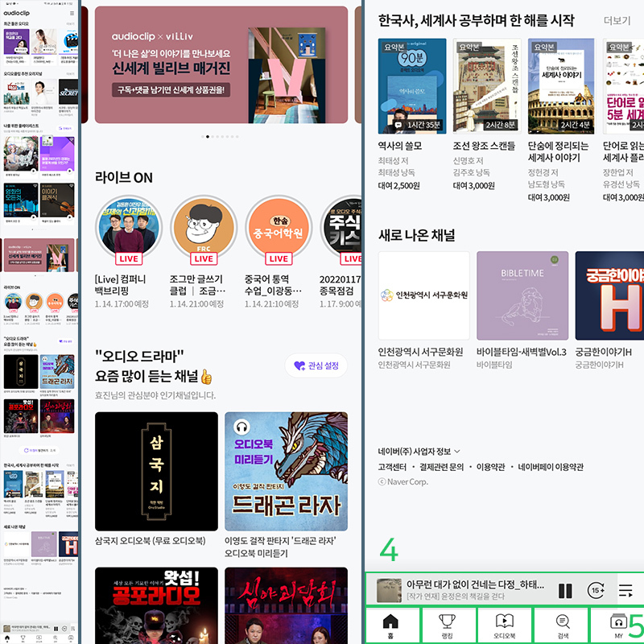Open the 검색 search tab
The width and height of the screenshot is (644, 644).
point(562,625)
